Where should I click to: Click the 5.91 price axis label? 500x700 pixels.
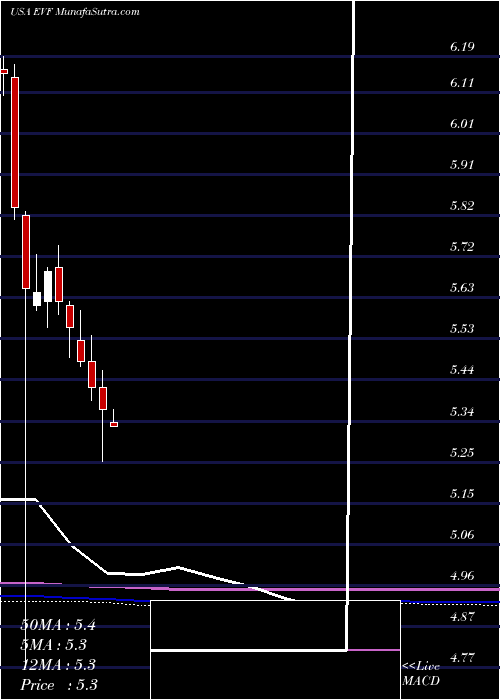pos(462,165)
